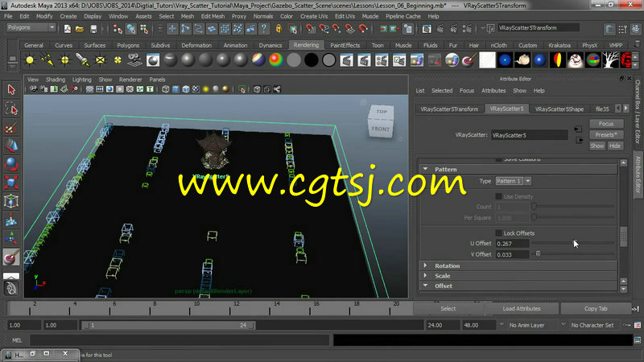644x362 pixels.
Task: Click the Show button
Action: [597, 146]
